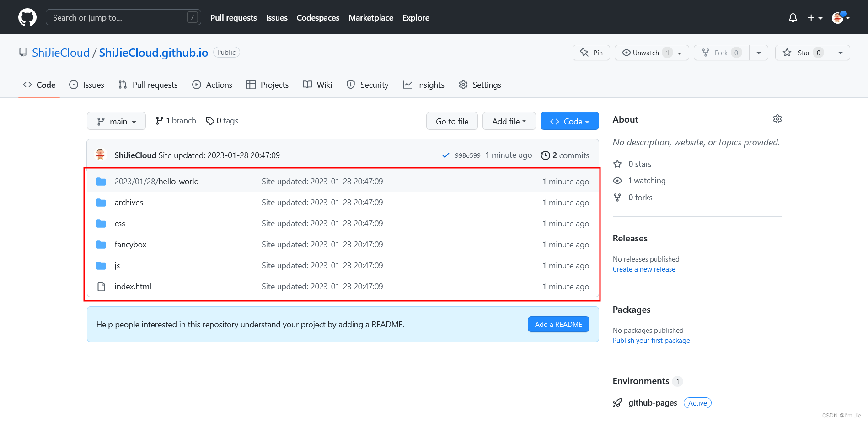Image resolution: width=868 pixels, height=422 pixels.
Task: Open the github-pages environment
Action: tap(653, 403)
